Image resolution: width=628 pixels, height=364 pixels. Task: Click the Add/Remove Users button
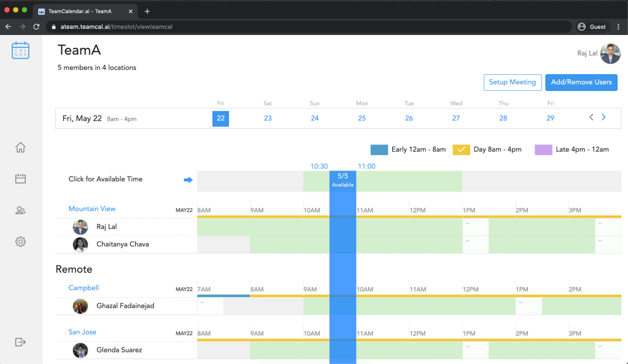(x=581, y=82)
